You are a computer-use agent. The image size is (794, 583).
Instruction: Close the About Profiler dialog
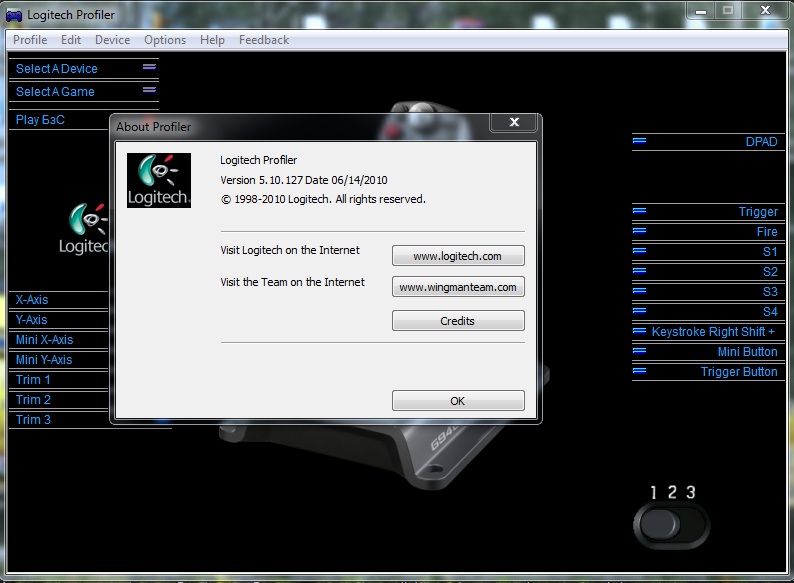[514, 122]
